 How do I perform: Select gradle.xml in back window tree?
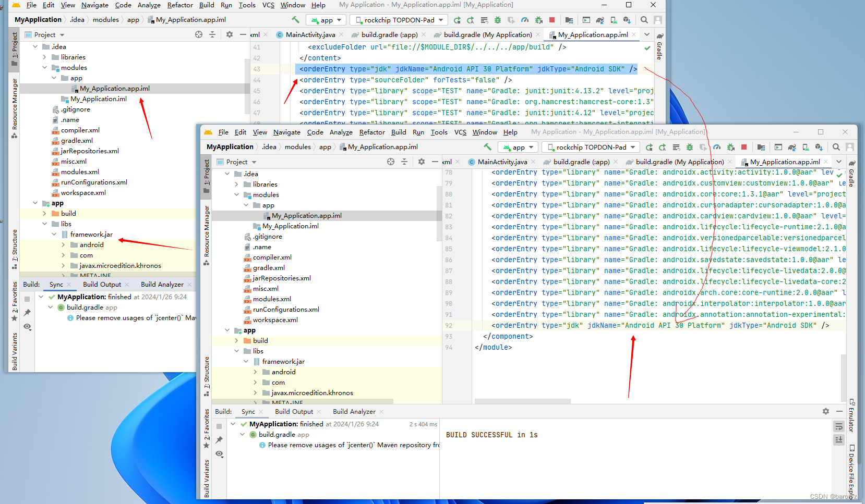click(x=77, y=141)
